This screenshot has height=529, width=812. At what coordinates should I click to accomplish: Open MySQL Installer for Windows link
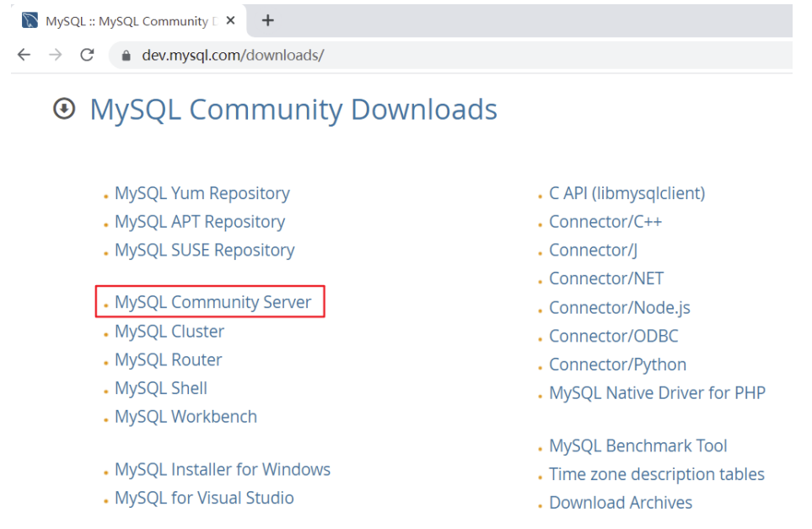(x=223, y=469)
